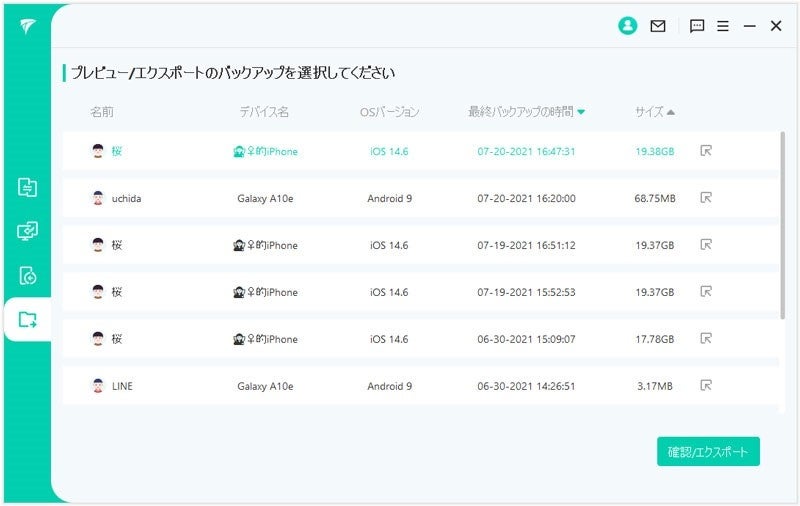The width and height of the screenshot is (800, 506).
Task: Sort by サイズ column arrow
Action: 671,112
